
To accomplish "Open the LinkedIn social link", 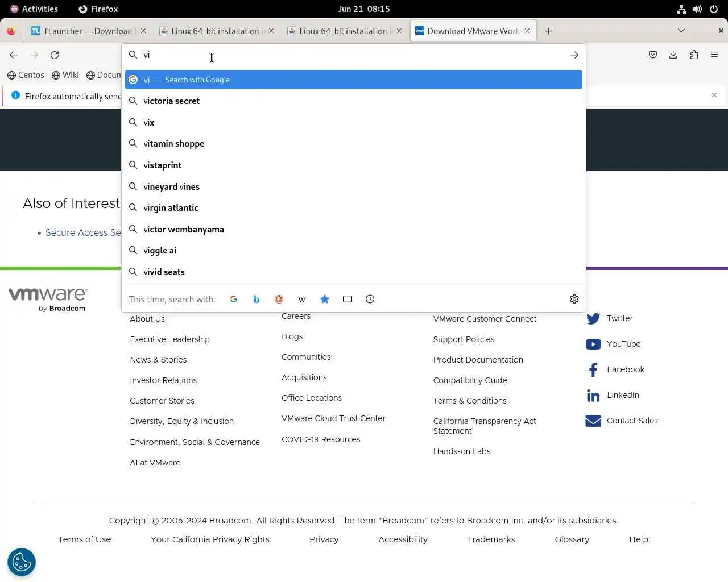I will click(613, 395).
